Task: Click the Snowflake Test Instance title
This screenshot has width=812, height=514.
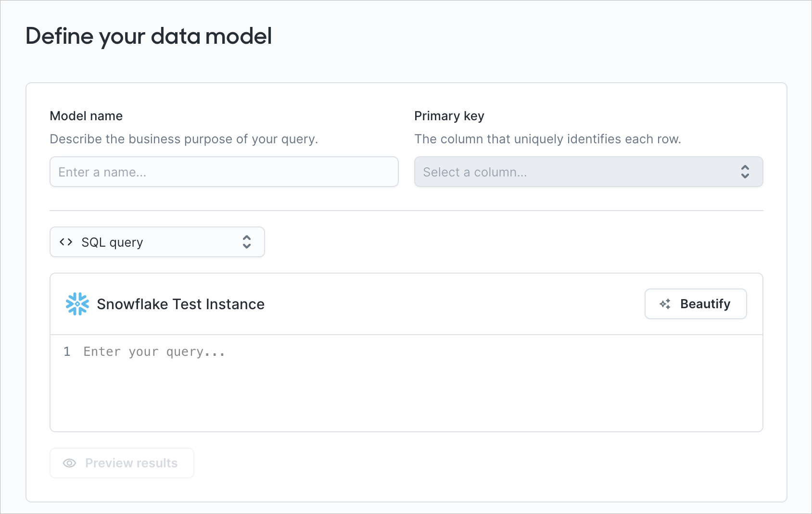Action: 181,304
